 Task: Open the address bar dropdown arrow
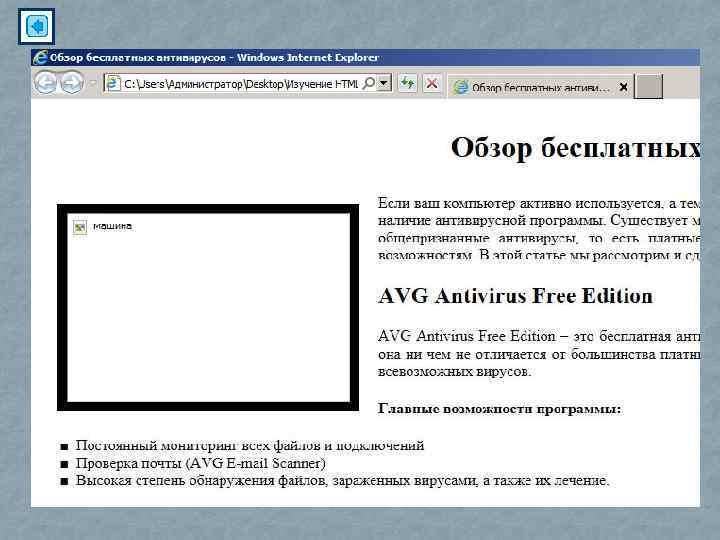point(384,83)
